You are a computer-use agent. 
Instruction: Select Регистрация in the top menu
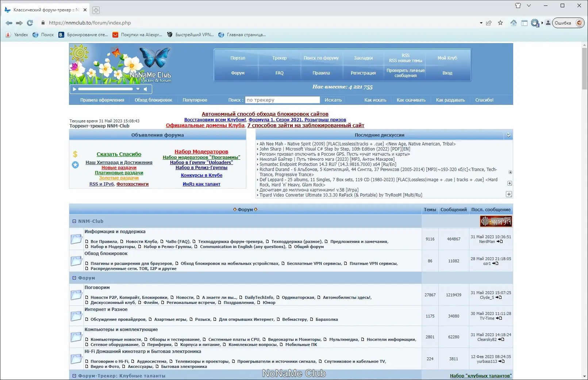click(x=363, y=73)
